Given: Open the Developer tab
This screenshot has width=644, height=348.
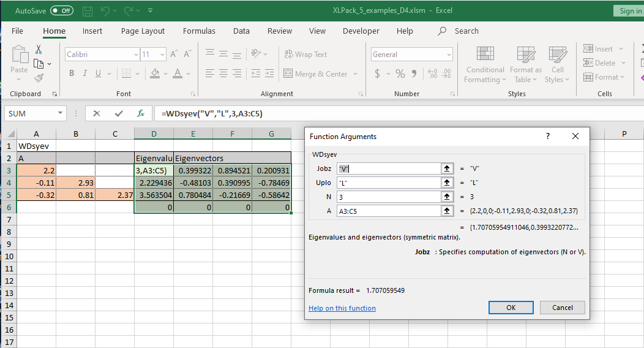Looking at the screenshot, I should click(361, 31).
